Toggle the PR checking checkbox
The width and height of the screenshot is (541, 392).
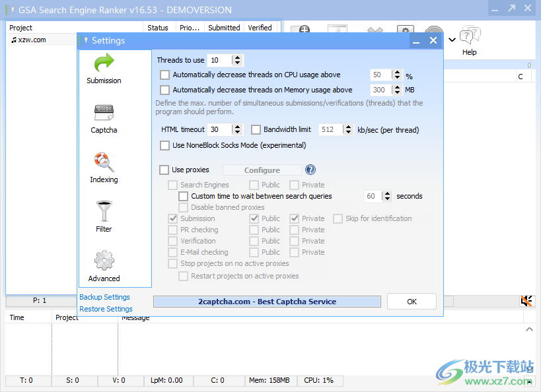point(172,230)
